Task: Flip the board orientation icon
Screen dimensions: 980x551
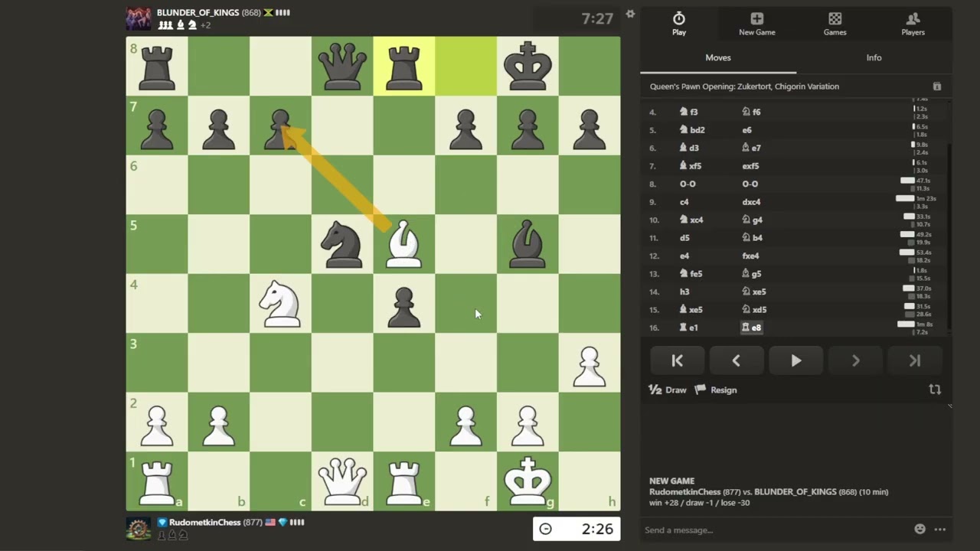Action: pyautogui.click(x=935, y=390)
